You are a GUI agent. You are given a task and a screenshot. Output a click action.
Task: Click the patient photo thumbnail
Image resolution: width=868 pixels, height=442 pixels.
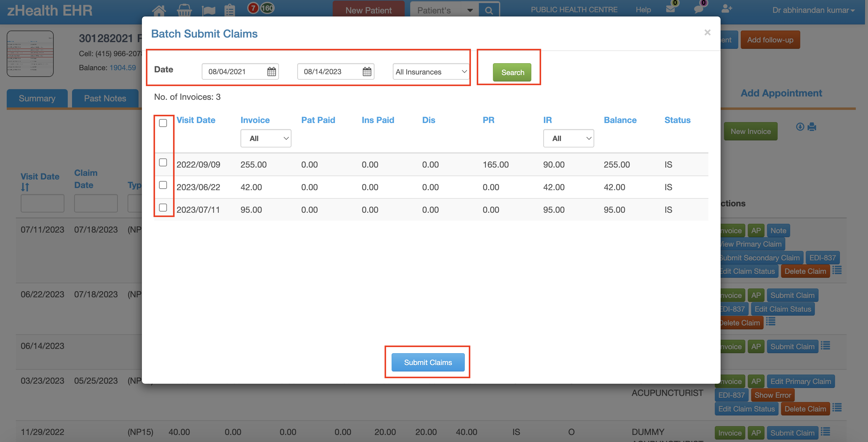click(x=30, y=53)
